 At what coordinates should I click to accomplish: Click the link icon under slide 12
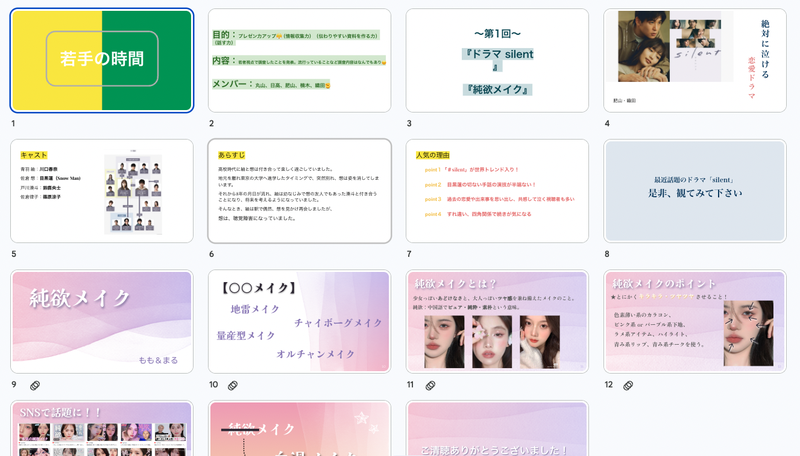pyautogui.click(x=628, y=386)
